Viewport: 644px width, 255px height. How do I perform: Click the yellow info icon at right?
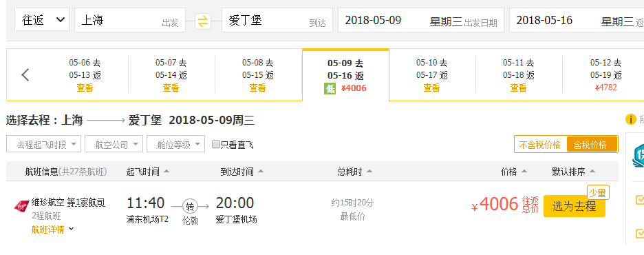tap(630, 120)
